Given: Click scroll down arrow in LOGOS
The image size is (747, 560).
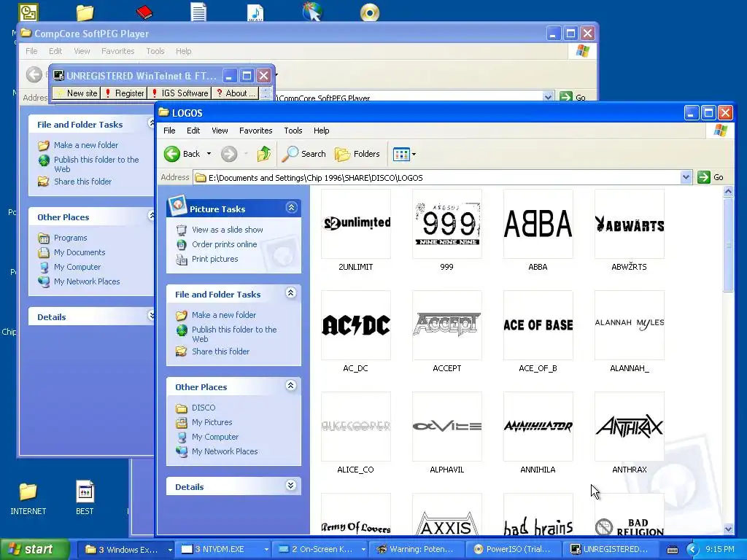Looking at the screenshot, I should click(x=728, y=529).
